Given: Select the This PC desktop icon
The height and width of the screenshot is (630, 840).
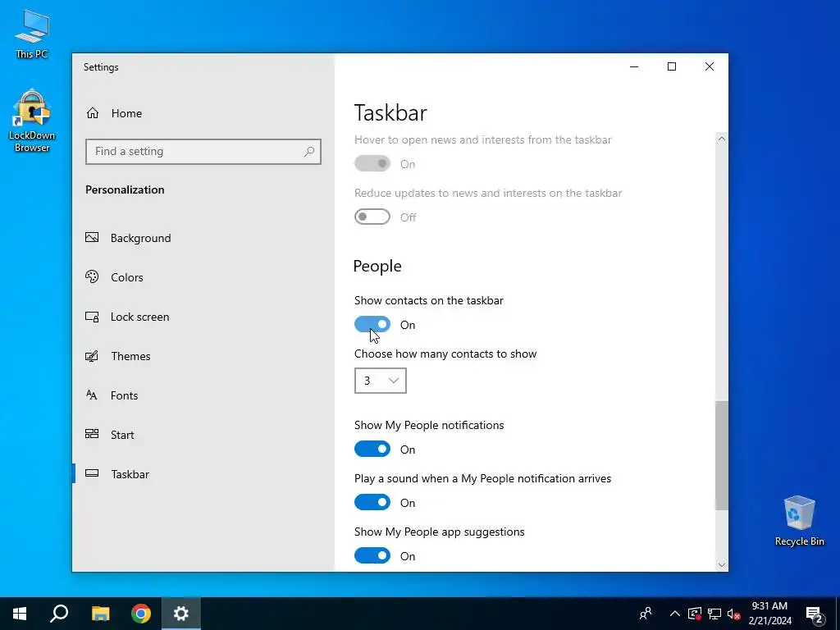Looking at the screenshot, I should [x=32, y=34].
